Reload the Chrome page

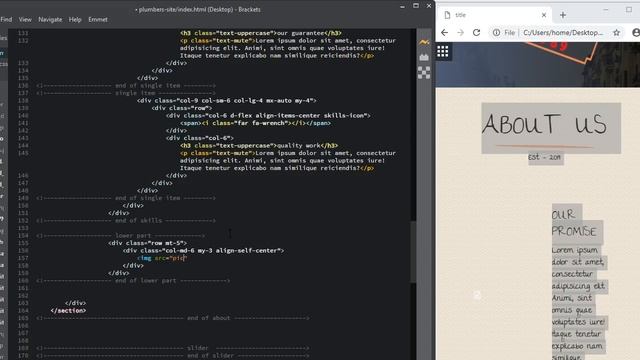(476, 32)
